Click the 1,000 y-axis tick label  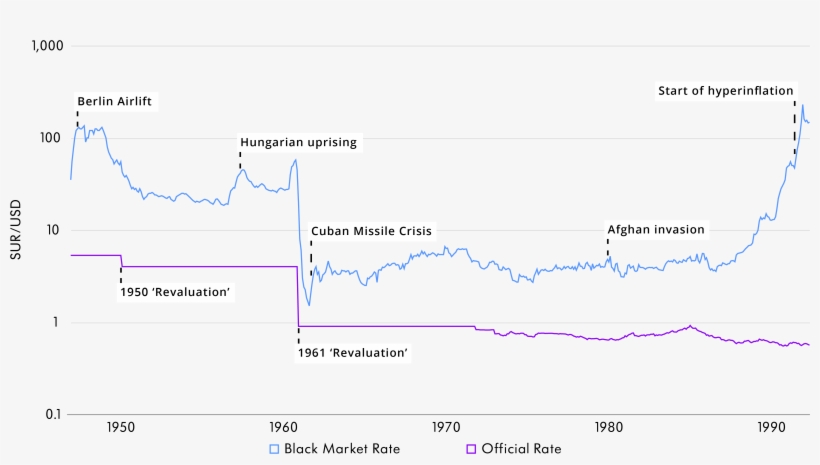(x=47, y=46)
